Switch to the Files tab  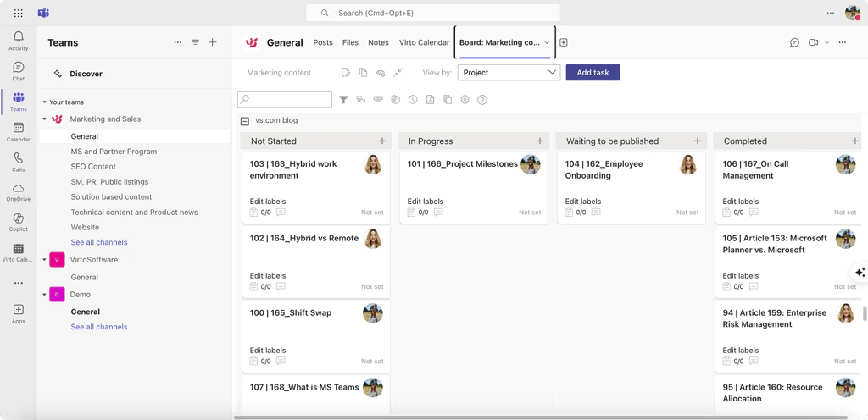[350, 42]
